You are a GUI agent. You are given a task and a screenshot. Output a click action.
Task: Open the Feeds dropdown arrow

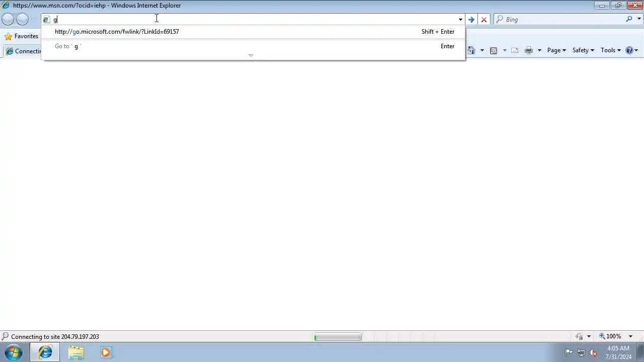504,50
